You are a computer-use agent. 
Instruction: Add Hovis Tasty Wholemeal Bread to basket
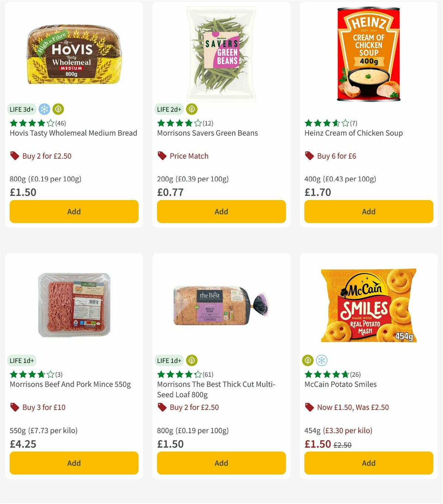click(74, 211)
